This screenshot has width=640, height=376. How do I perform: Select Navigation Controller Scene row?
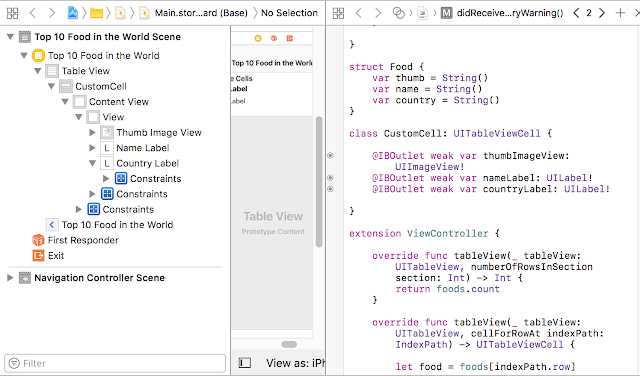(99, 278)
